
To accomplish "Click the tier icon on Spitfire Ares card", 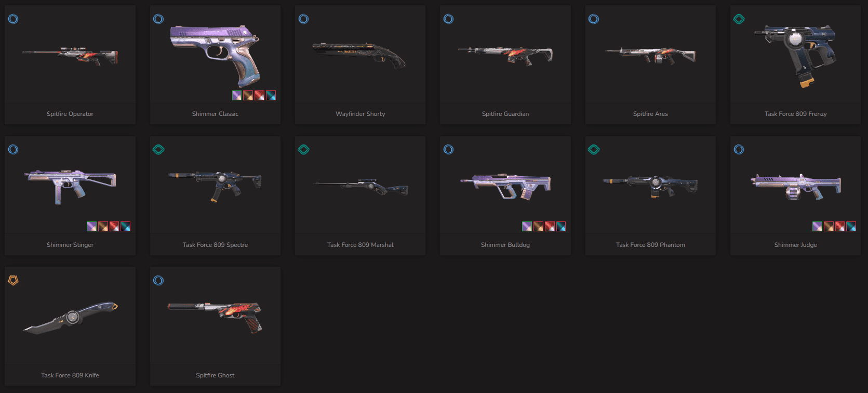I will point(594,19).
